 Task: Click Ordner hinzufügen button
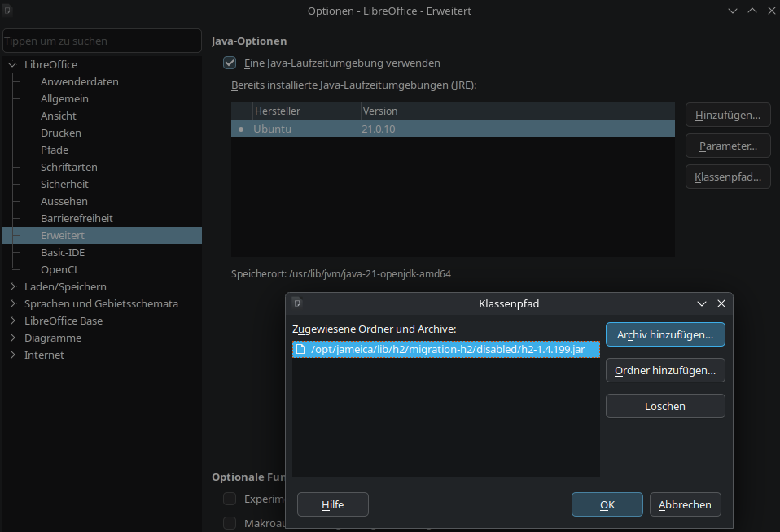pos(665,370)
